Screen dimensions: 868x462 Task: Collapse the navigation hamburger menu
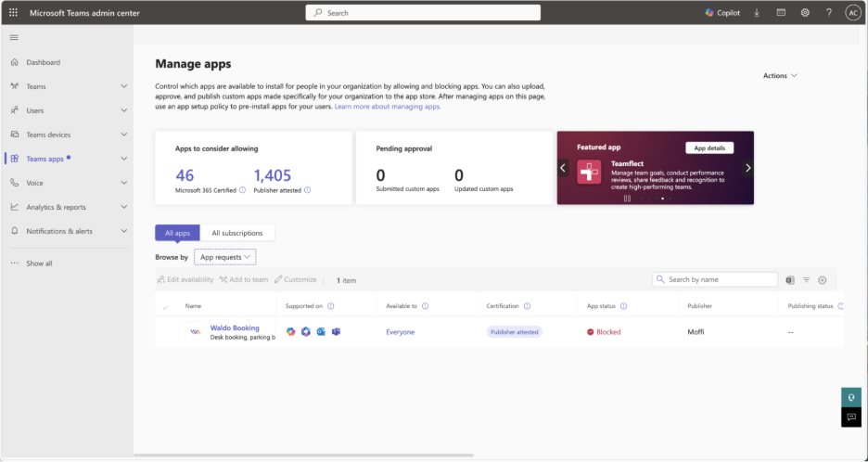click(15, 37)
